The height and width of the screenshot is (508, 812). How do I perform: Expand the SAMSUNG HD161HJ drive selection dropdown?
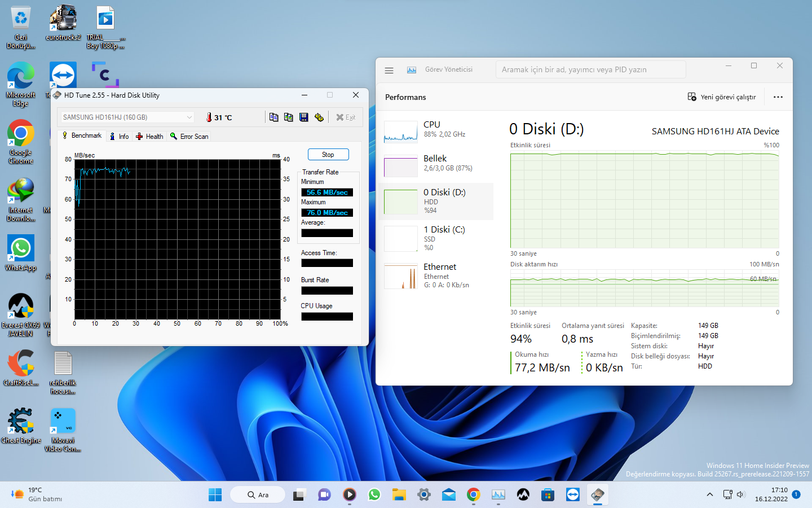pos(189,117)
